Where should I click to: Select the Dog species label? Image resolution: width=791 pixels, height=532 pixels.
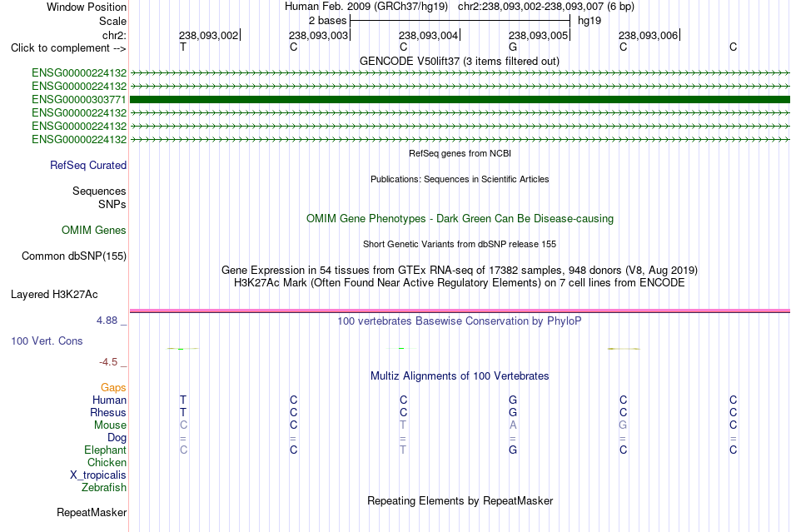pyautogui.click(x=117, y=438)
